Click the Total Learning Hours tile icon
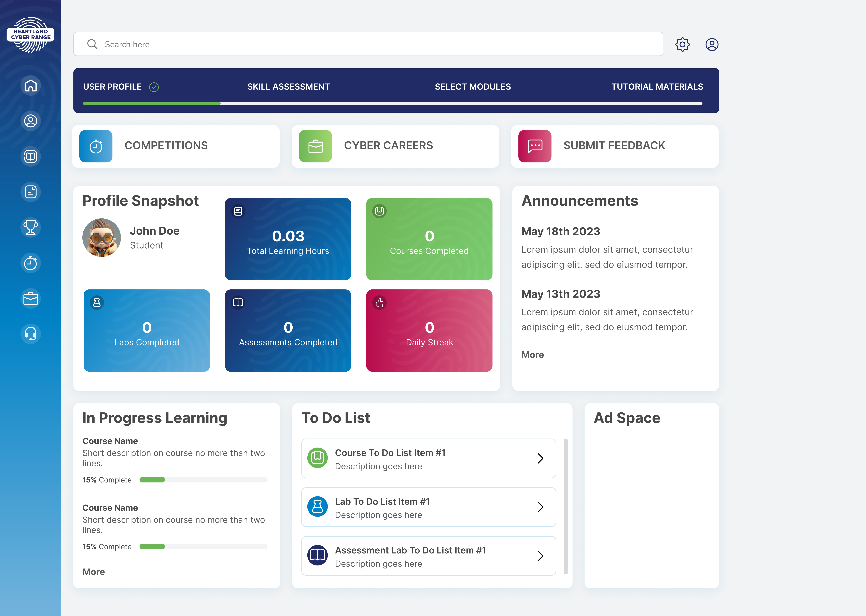This screenshot has width=866, height=616. 238,211
